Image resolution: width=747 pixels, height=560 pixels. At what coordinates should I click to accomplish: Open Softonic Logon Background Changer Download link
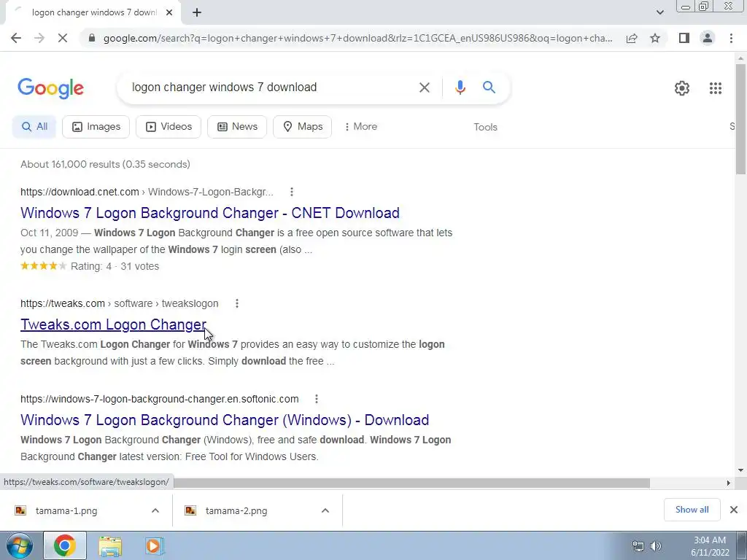pos(225,420)
